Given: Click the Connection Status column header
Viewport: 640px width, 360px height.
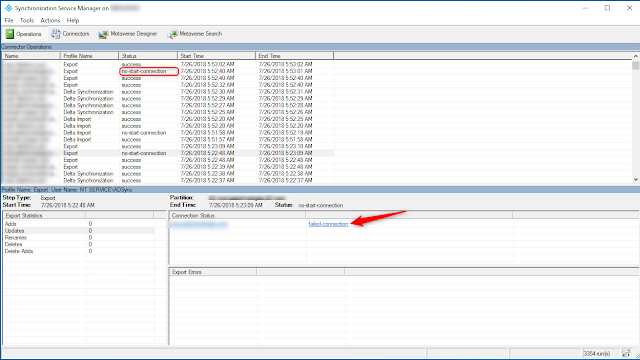Looking at the screenshot, I should click(237, 216).
